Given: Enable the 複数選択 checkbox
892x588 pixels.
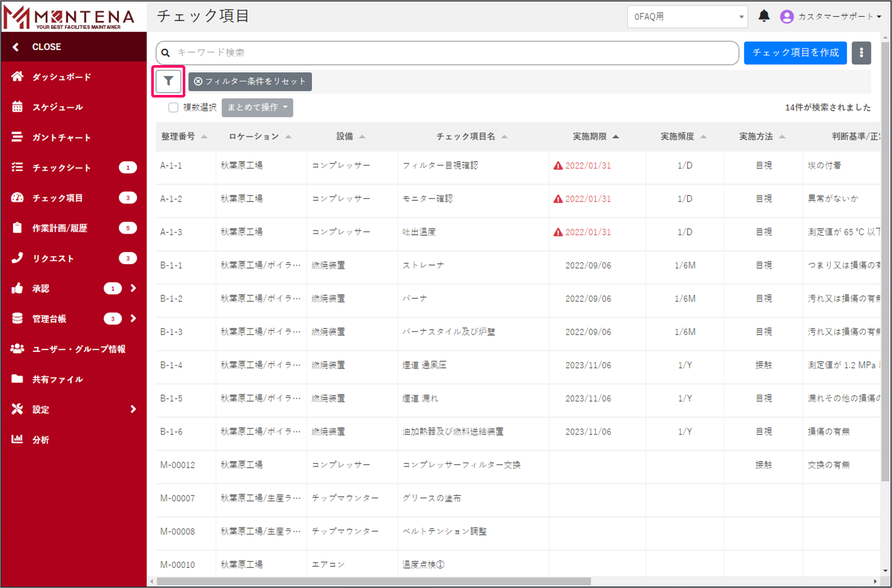Looking at the screenshot, I should tap(173, 107).
